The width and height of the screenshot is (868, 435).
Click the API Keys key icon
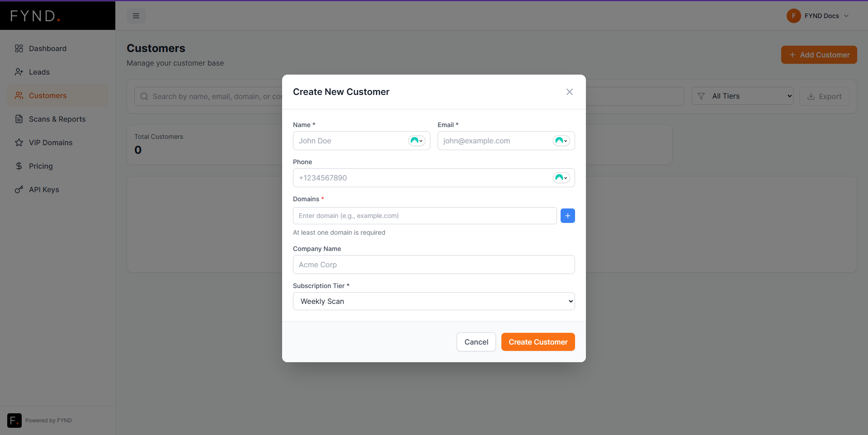point(19,189)
